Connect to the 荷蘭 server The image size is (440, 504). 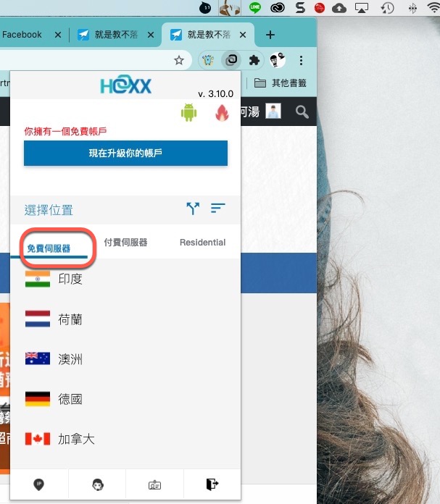pyautogui.click(x=125, y=319)
